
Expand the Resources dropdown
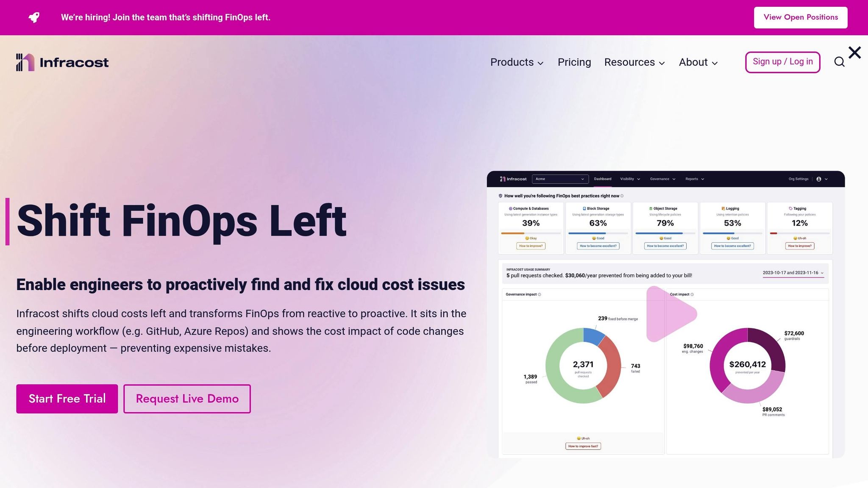(x=634, y=62)
